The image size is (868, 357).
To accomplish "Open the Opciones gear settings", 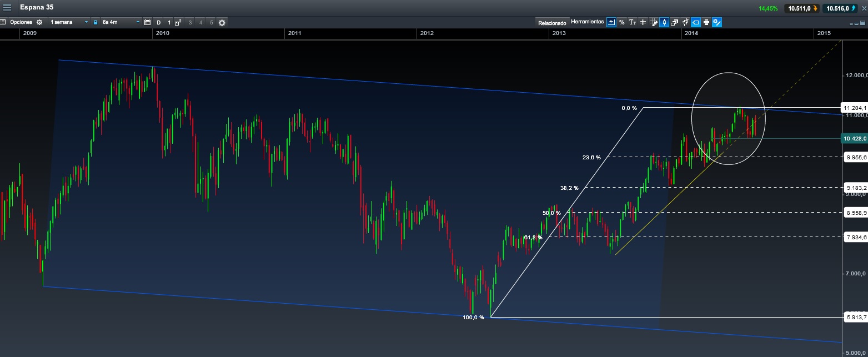I will tap(39, 22).
